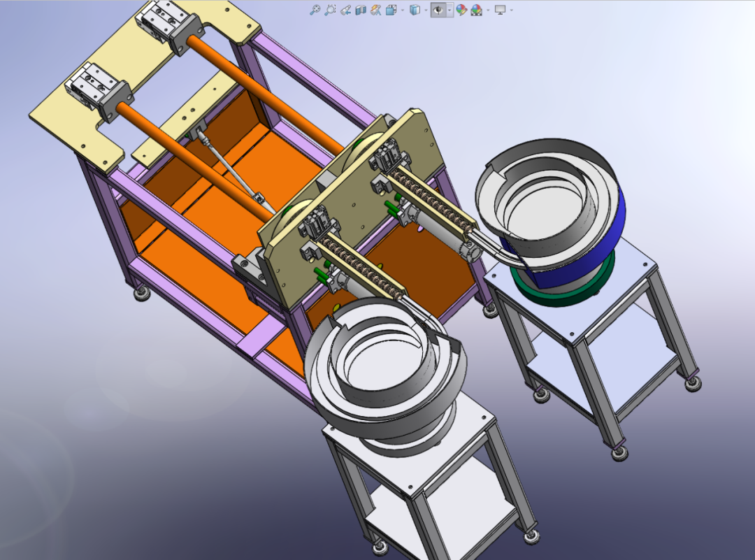Expand the Apply Scene dropdown arrow
Image resolution: width=755 pixels, height=560 pixels.
click(x=488, y=10)
